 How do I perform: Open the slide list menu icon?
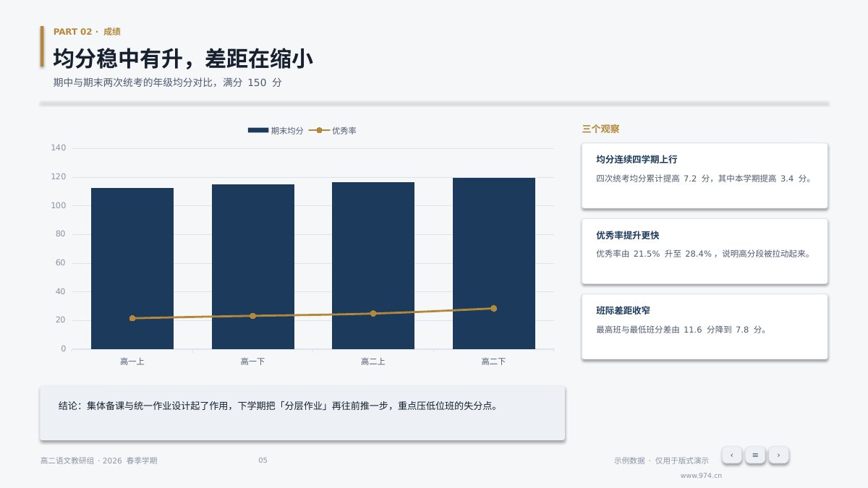pos(755,455)
